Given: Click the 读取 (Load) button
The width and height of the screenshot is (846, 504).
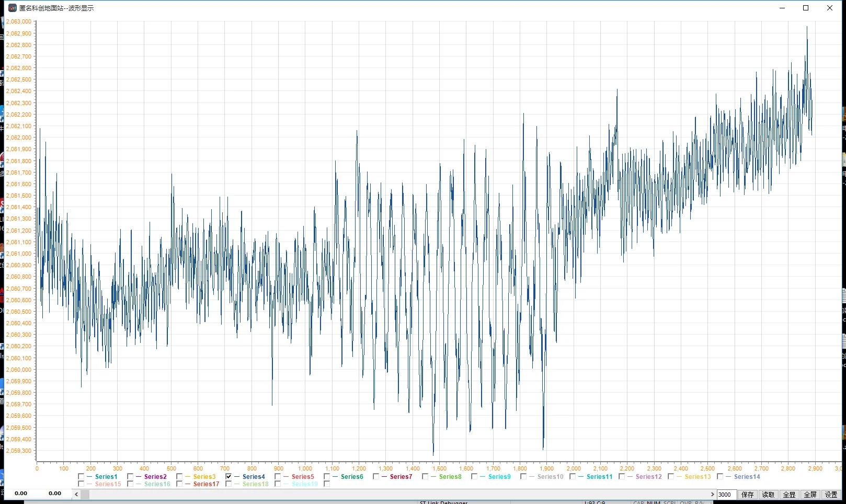Looking at the screenshot, I should [769, 495].
